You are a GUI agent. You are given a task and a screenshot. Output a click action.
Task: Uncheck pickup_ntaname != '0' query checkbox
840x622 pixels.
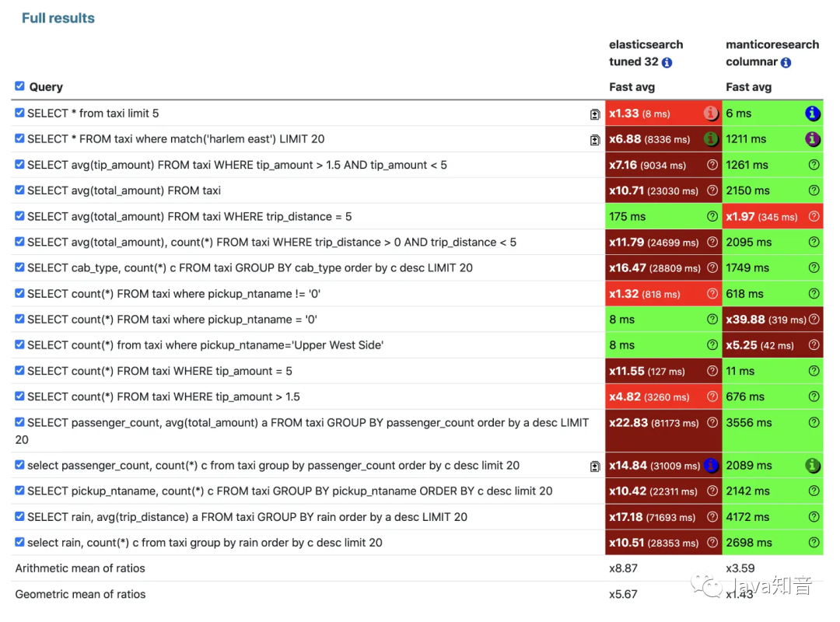click(19, 293)
